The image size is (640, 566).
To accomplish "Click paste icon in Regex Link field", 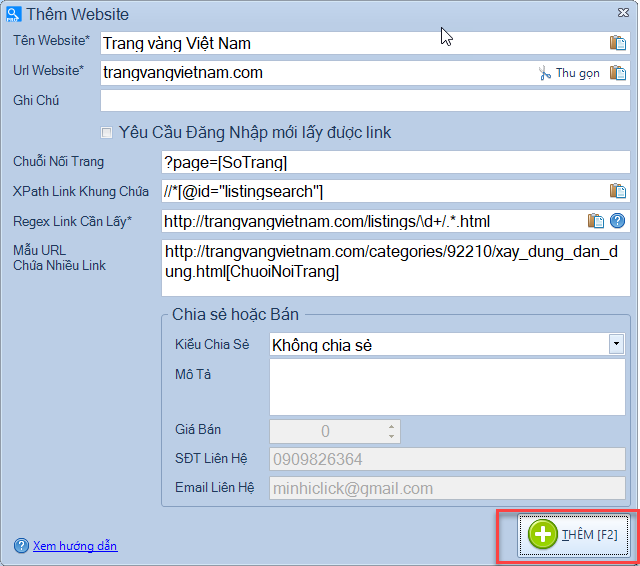I will point(596,221).
